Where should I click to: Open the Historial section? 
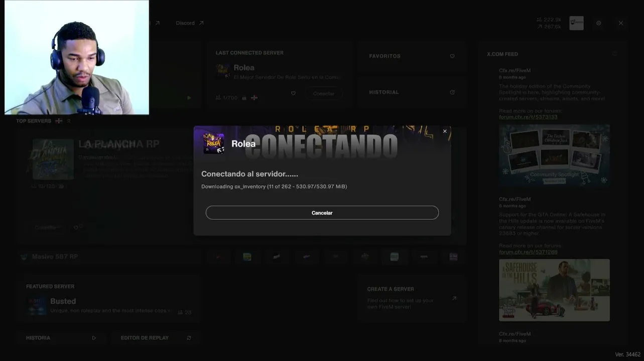[412, 92]
